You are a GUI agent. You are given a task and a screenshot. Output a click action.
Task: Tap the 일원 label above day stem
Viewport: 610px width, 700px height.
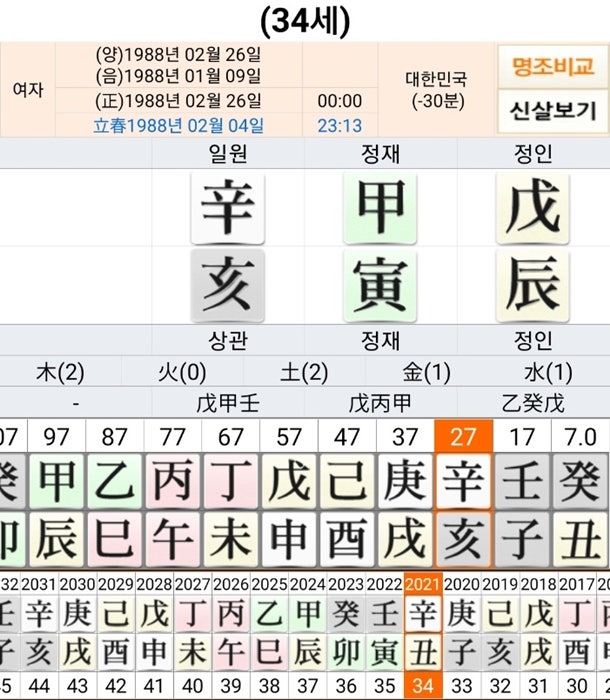tap(228, 153)
